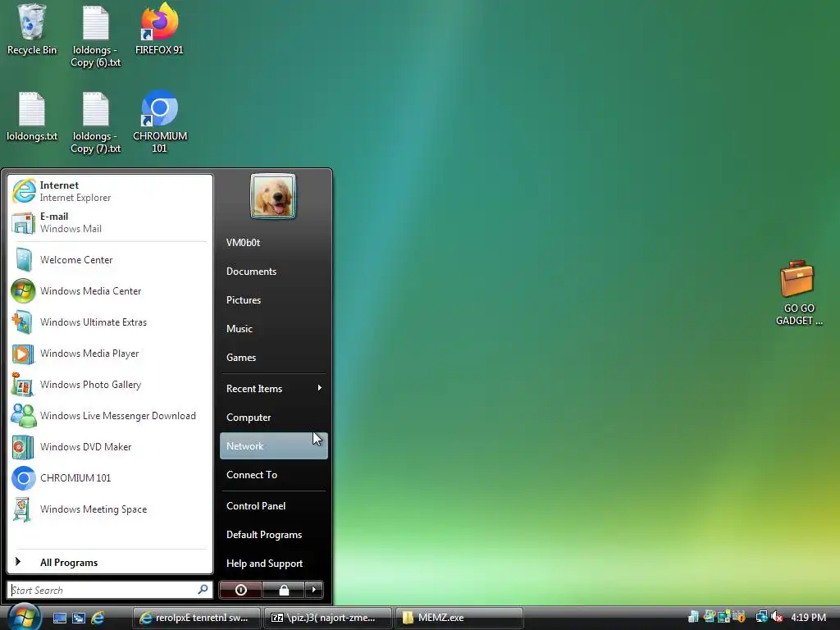This screenshot has height=630, width=840.
Task: Open Windows Mail E-mail entry
Action: coord(110,222)
